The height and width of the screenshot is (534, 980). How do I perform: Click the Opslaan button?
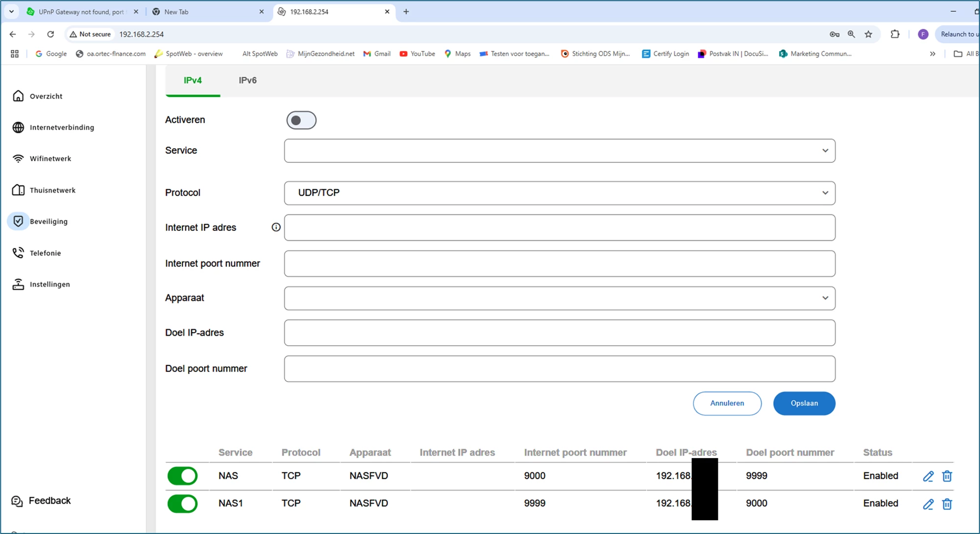click(804, 403)
